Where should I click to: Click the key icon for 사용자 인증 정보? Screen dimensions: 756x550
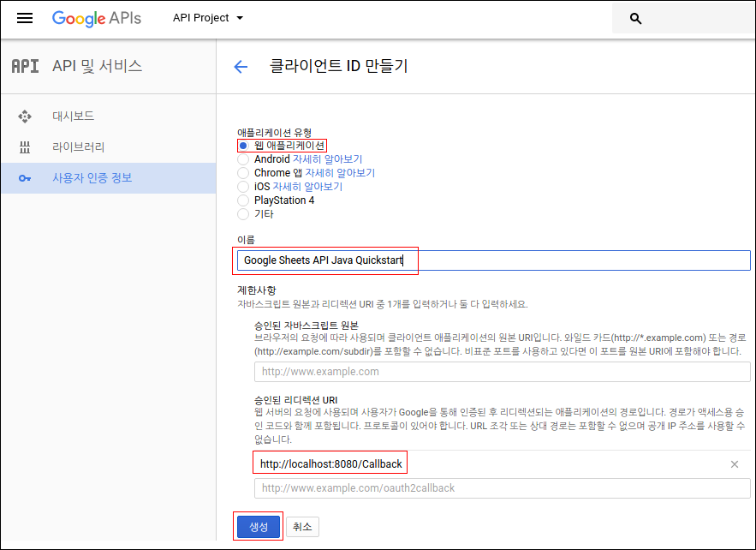[25, 178]
